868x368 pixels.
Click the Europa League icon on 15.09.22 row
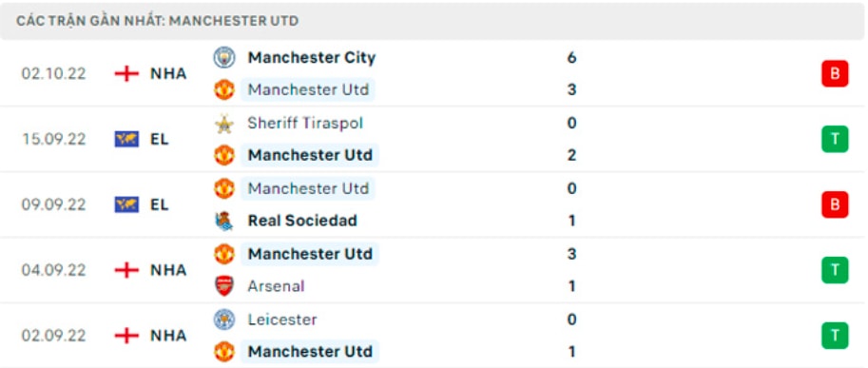click(x=126, y=139)
